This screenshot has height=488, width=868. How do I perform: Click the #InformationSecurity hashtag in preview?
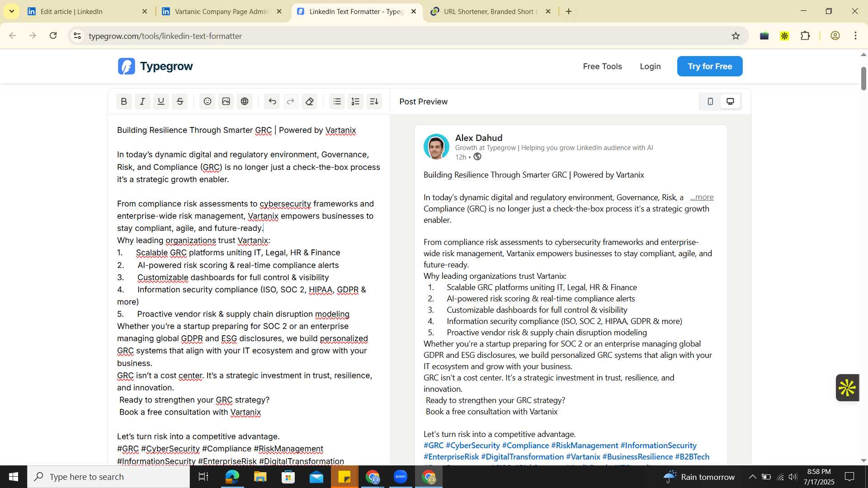pos(658,446)
